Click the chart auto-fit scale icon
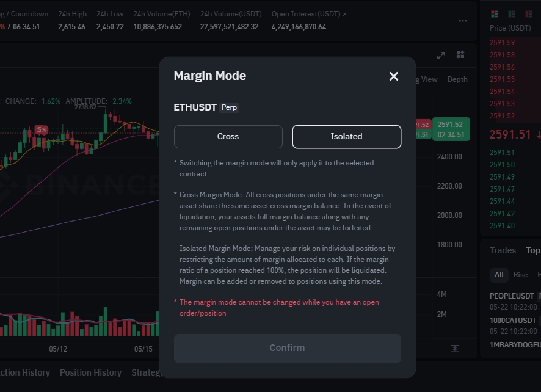This screenshot has height=392, width=541. 455,348
